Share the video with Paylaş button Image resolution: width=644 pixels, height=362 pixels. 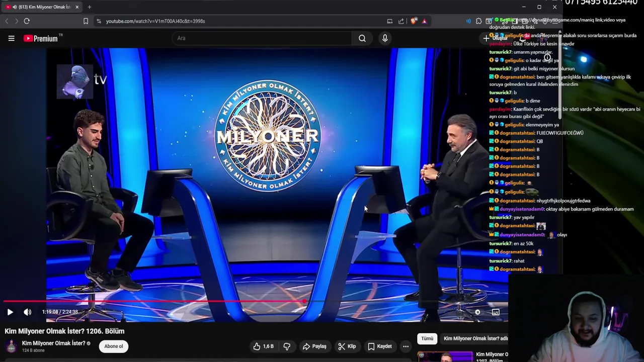(x=314, y=346)
